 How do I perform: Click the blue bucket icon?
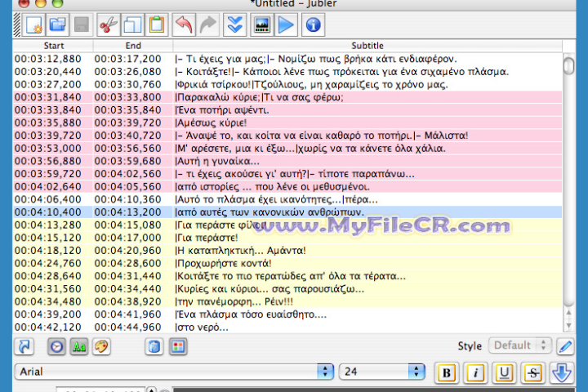(154, 346)
